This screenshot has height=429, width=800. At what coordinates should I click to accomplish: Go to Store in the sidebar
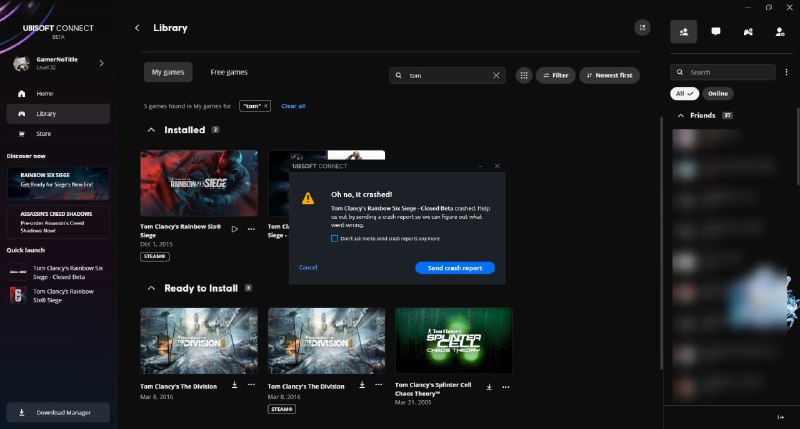click(44, 133)
